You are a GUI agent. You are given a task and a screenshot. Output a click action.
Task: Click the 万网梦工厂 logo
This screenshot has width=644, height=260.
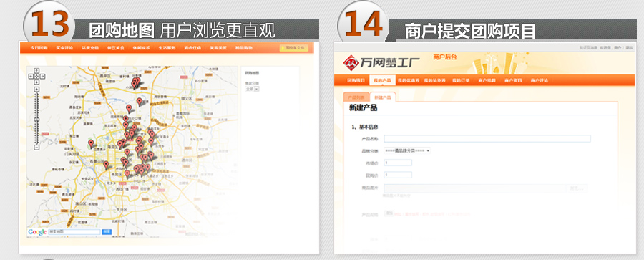coord(381,62)
